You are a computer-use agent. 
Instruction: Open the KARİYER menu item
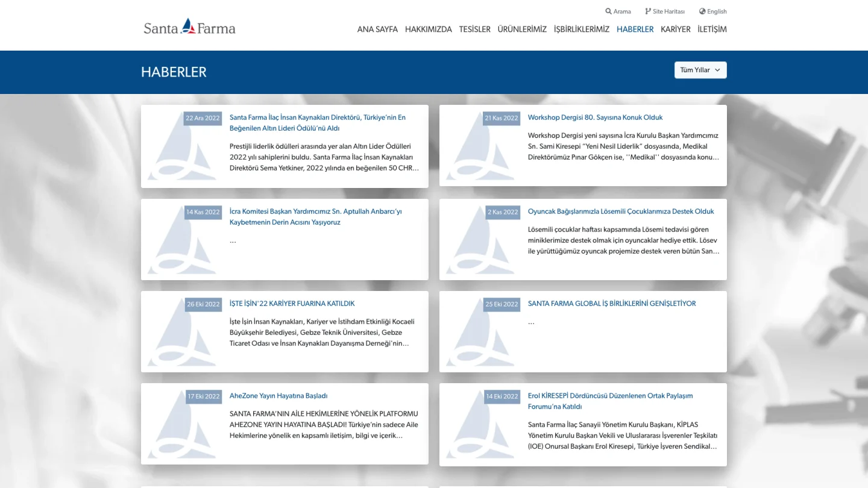click(676, 29)
